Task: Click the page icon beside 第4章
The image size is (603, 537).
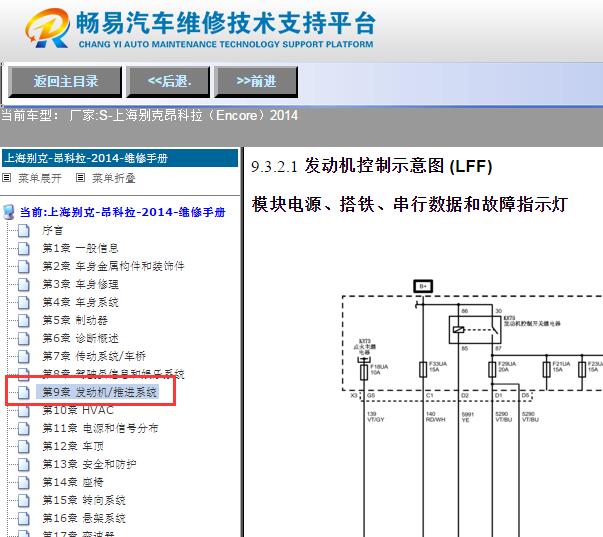Action: 24,303
